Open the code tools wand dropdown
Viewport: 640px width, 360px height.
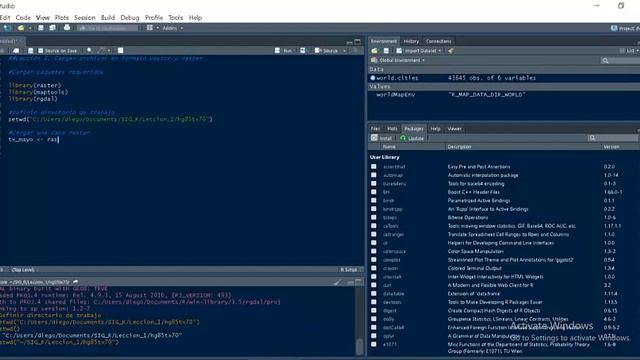(103, 51)
